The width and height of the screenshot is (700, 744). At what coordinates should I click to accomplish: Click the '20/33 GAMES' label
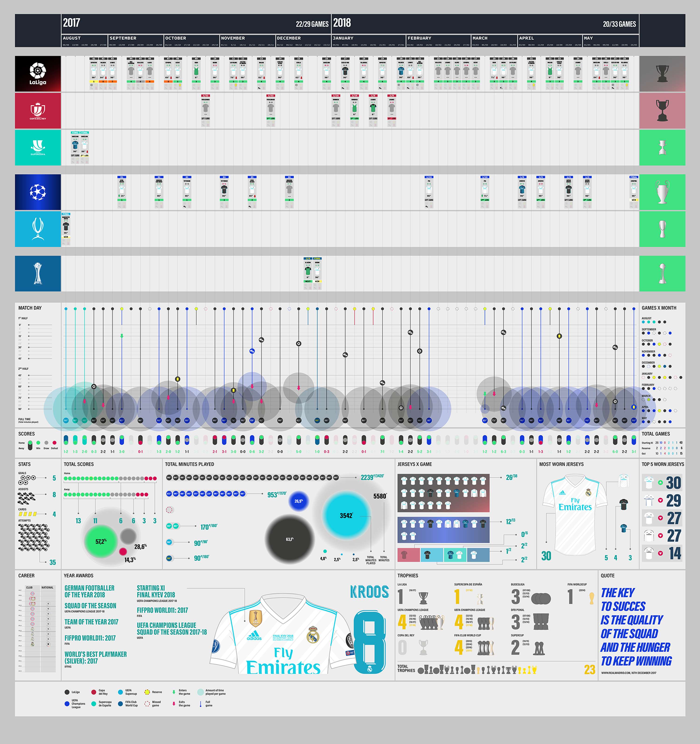point(619,24)
